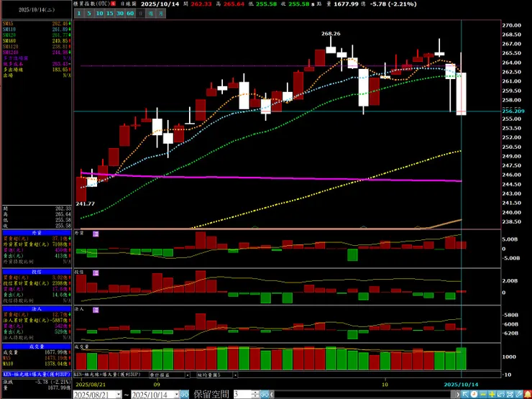Open purple settings icon in 投信 panel
The height and width of the screenshot is (399, 532).
[x=96, y=272]
